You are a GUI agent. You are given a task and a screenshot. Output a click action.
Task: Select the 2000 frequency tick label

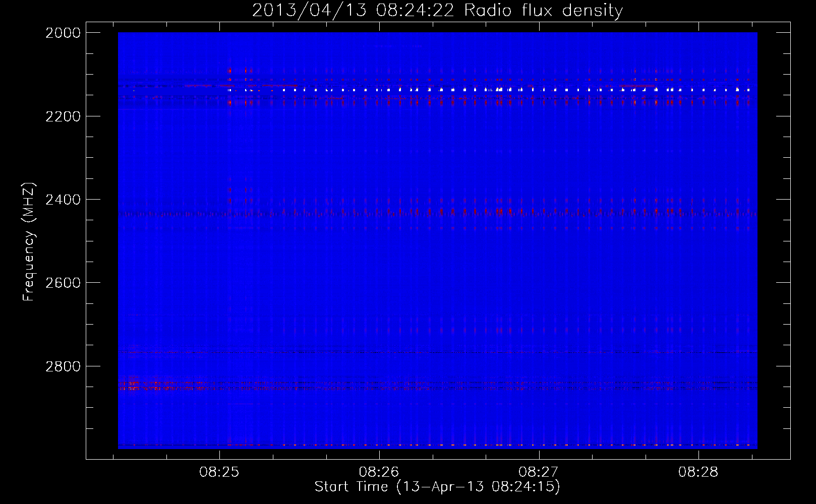[x=63, y=33]
